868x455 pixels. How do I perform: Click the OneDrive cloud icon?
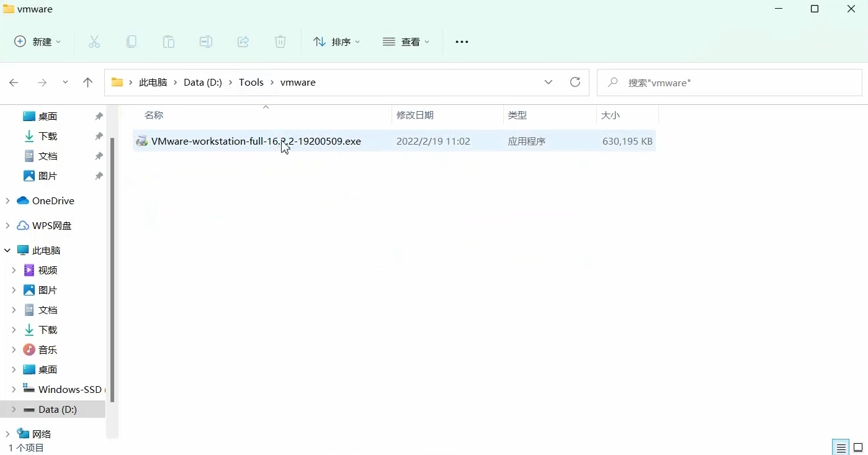pos(23,201)
